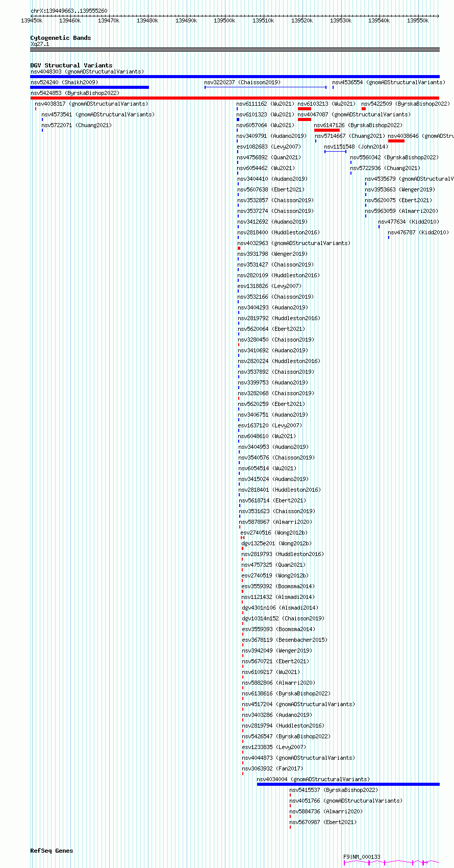Image resolution: width=454 pixels, height=868 pixels.
Task: Select esv3678119 (Besenbacher2015) label
Action: [x=285, y=640]
